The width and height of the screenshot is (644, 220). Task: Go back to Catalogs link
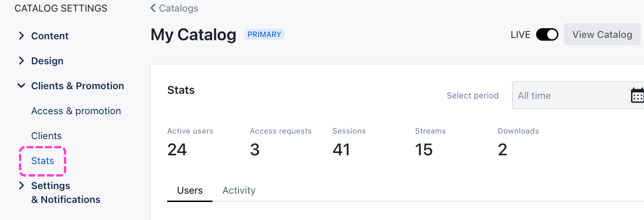point(178,8)
